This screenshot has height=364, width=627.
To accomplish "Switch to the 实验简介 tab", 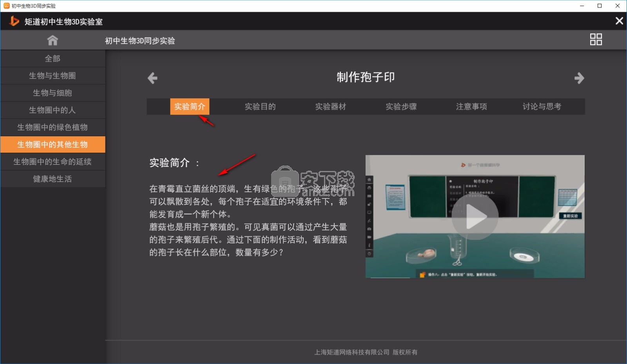I will pos(190,106).
